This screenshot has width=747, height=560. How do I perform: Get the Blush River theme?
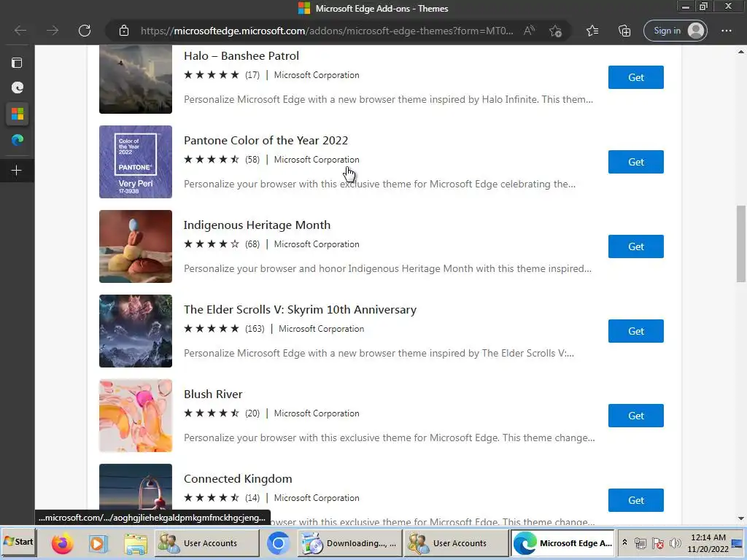pos(635,416)
